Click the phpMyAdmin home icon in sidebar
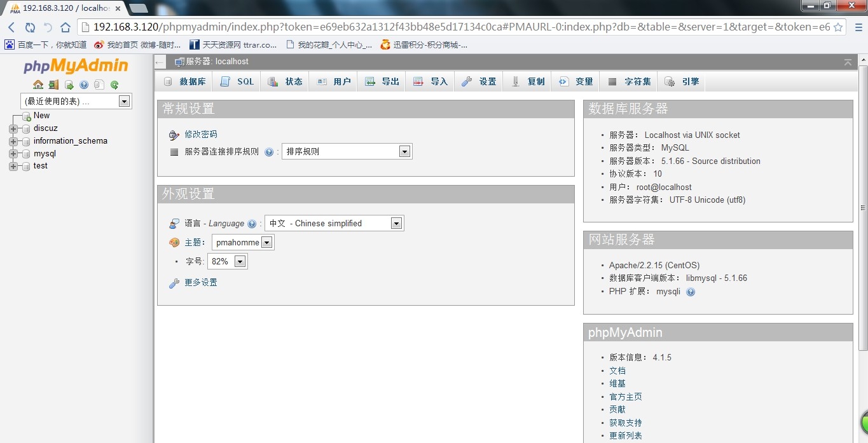The height and width of the screenshot is (443, 868). [x=38, y=85]
